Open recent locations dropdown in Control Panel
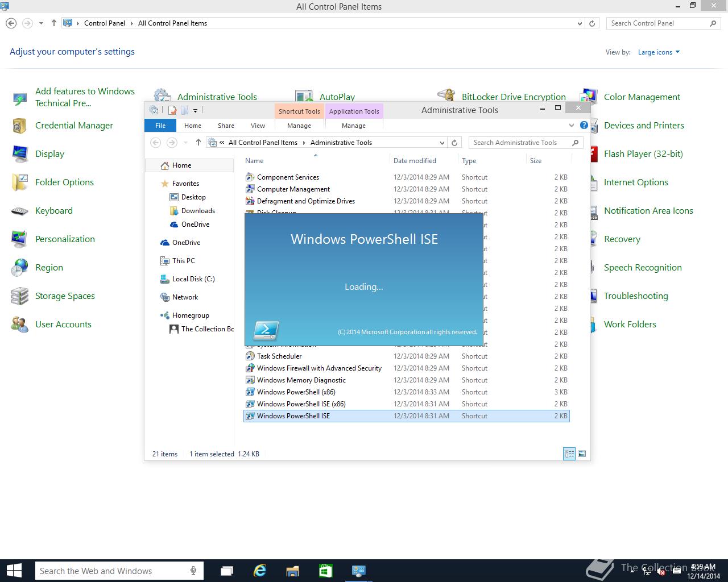Screen dimensions: 728x582 41,23
